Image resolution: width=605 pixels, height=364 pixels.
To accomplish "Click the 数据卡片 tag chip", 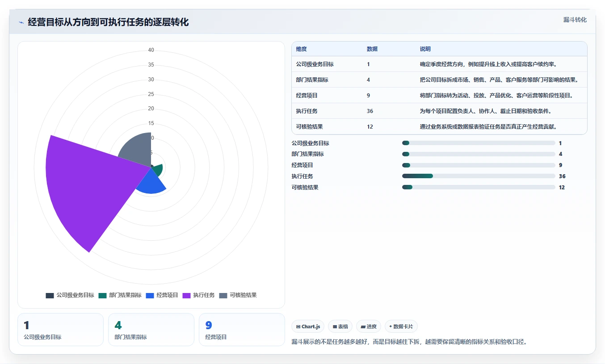I will 401,326.
